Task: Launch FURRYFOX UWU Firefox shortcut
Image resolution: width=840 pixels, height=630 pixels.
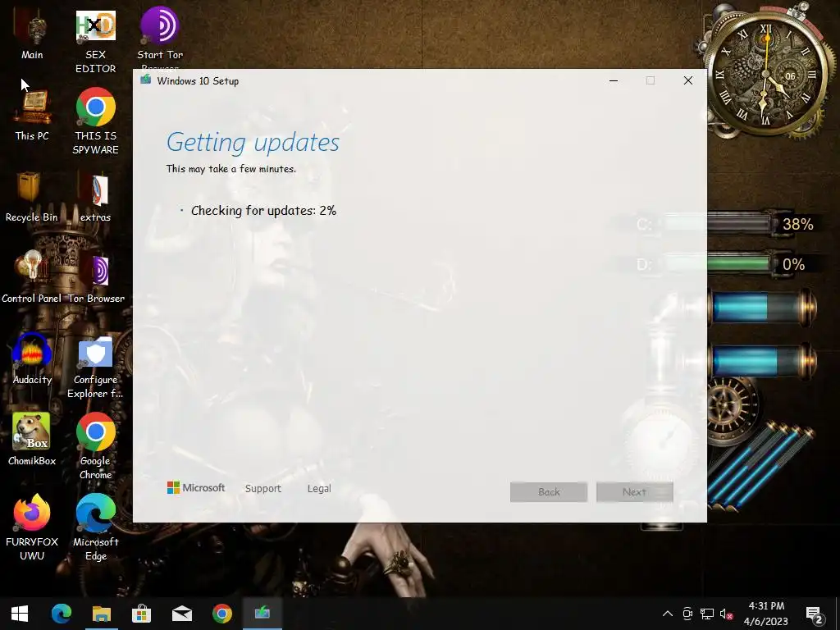Action: point(32,527)
